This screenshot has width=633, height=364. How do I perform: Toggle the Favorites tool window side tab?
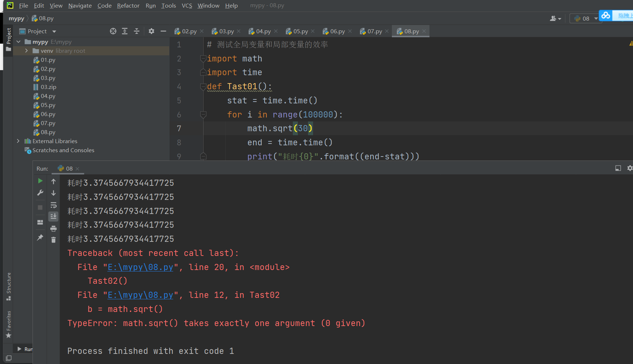pyautogui.click(x=9, y=325)
